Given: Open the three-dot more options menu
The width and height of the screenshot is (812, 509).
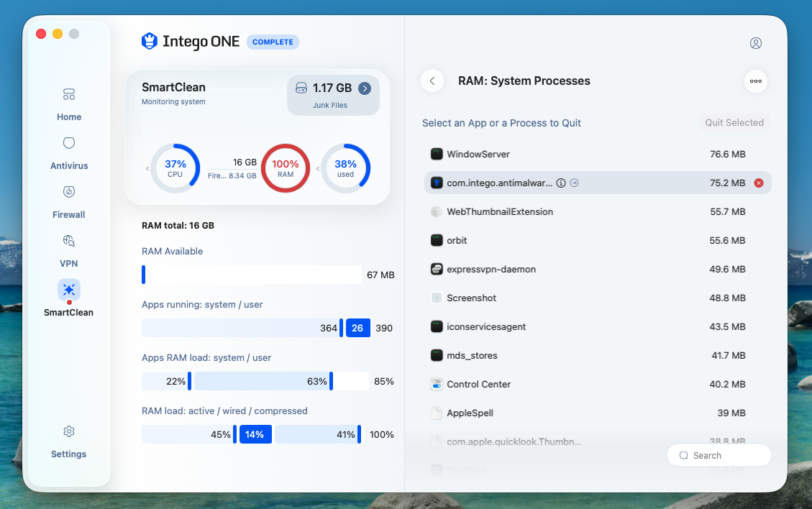Looking at the screenshot, I should click(756, 81).
